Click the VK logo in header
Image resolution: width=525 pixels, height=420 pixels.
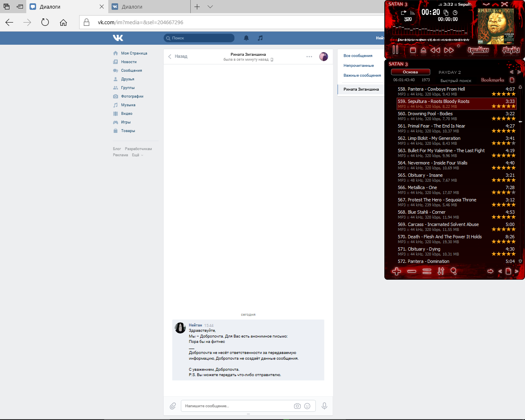[x=118, y=38]
